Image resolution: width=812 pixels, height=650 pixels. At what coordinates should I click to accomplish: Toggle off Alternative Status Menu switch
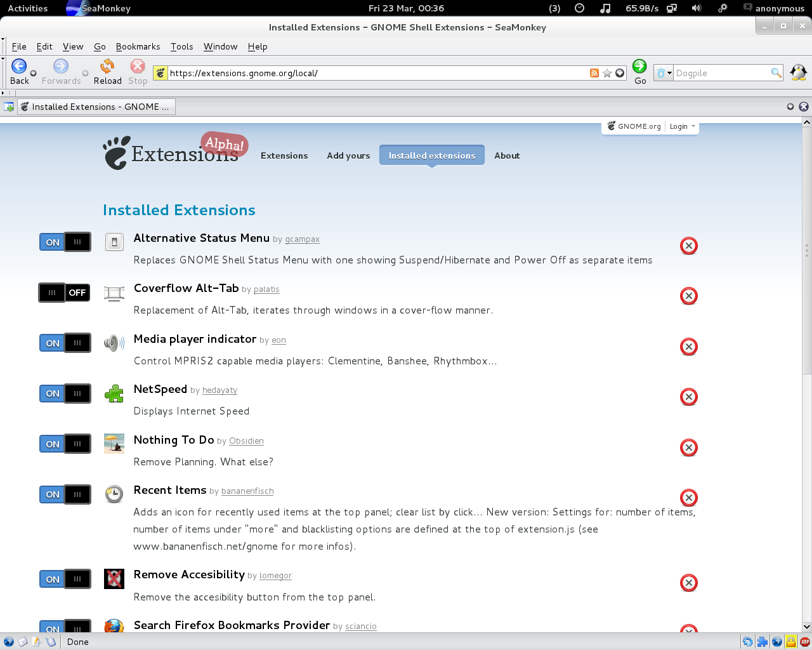[x=65, y=242]
